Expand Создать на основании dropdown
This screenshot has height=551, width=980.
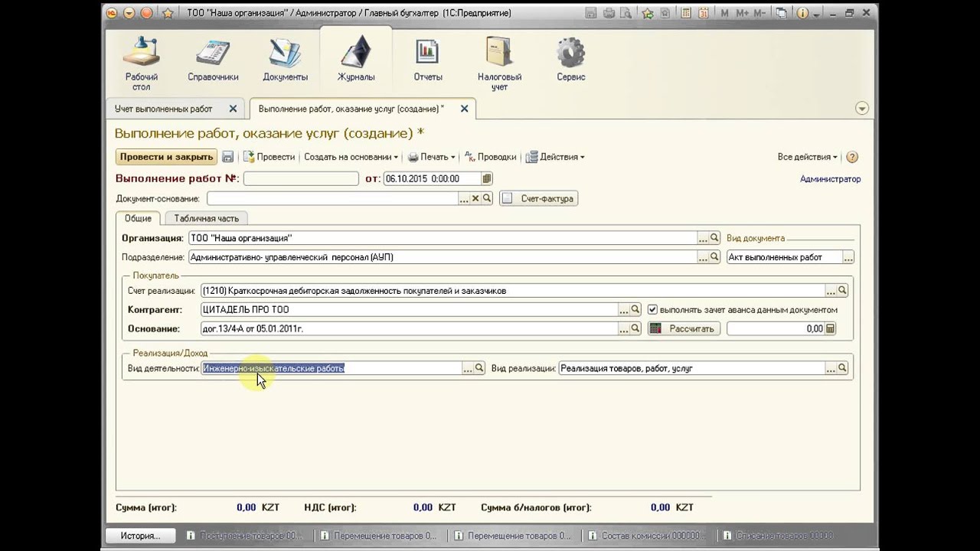click(x=351, y=157)
